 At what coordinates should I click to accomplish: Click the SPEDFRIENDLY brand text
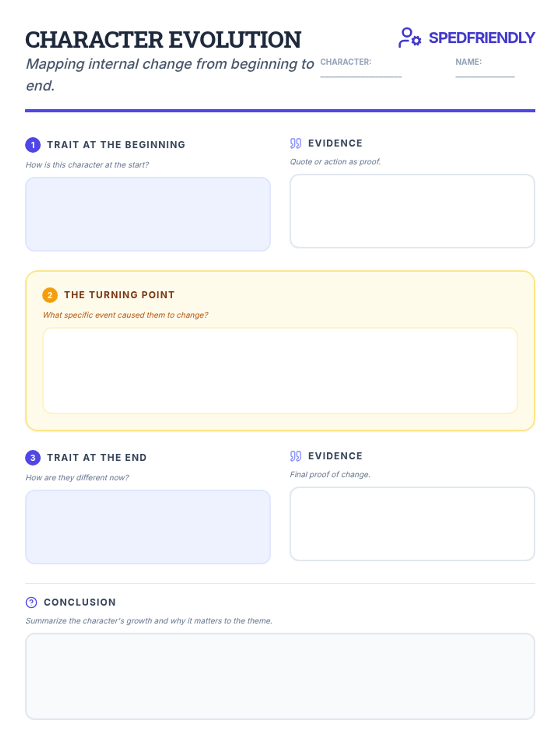tap(482, 38)
